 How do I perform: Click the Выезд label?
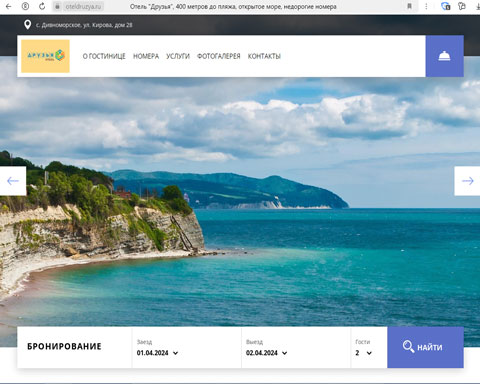254,342
